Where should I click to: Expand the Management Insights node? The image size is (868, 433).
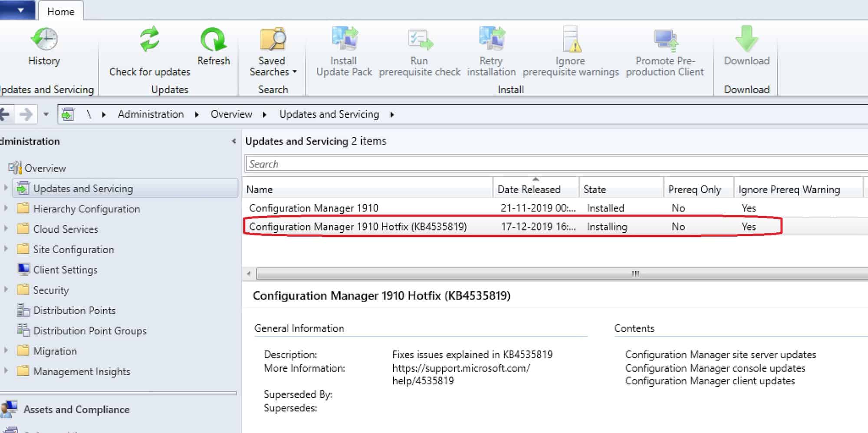click(6, 370)
